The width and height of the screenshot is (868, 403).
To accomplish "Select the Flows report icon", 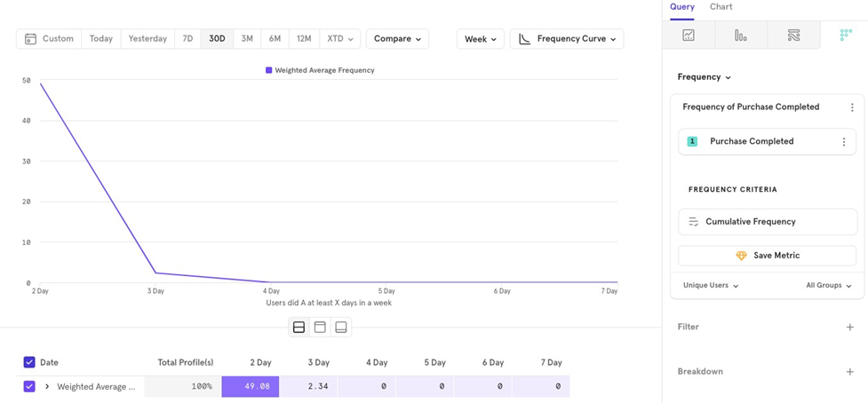I will [793, 36].
